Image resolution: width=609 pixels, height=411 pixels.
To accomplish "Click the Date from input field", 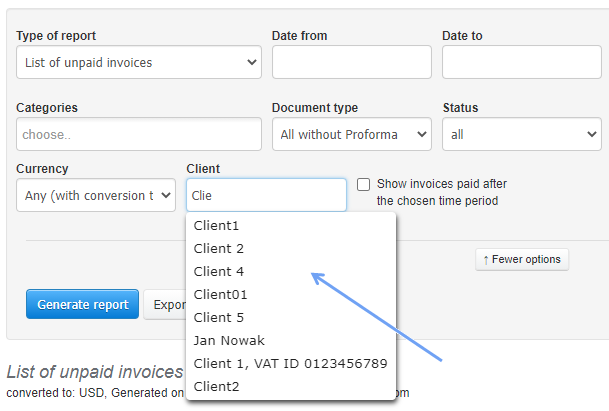I will [x=351, y=63].
